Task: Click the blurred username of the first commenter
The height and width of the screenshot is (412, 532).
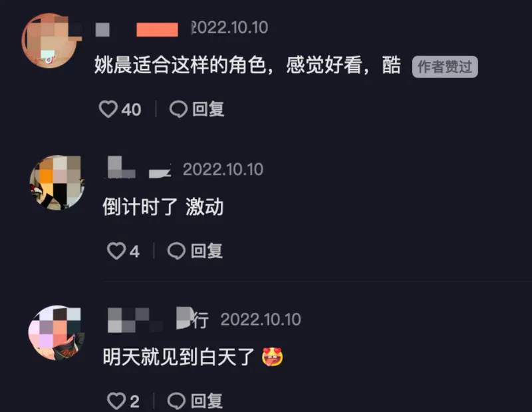Action: coord(137,29)
